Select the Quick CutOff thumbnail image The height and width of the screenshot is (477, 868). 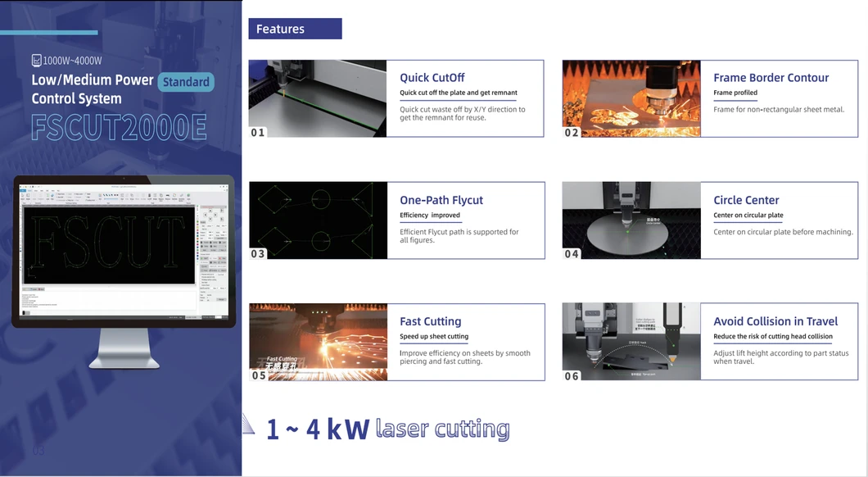[318, 98]
